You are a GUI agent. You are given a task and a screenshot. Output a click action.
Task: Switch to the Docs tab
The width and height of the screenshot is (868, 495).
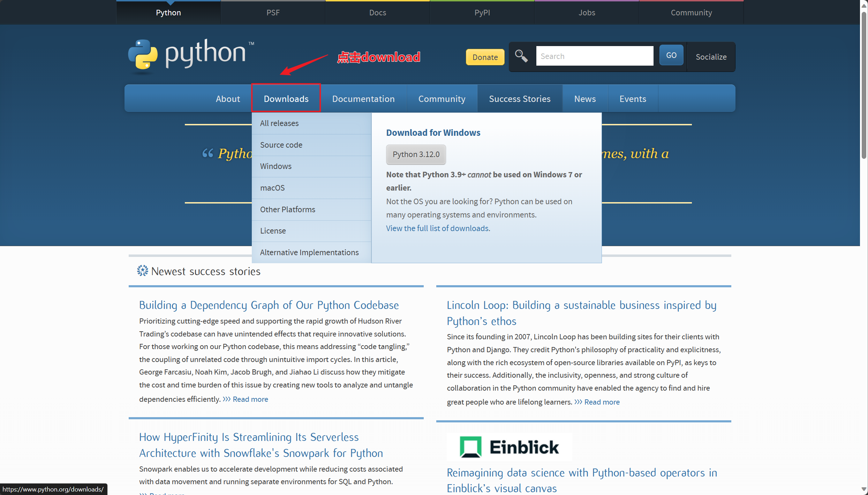(x=377, y=12)
